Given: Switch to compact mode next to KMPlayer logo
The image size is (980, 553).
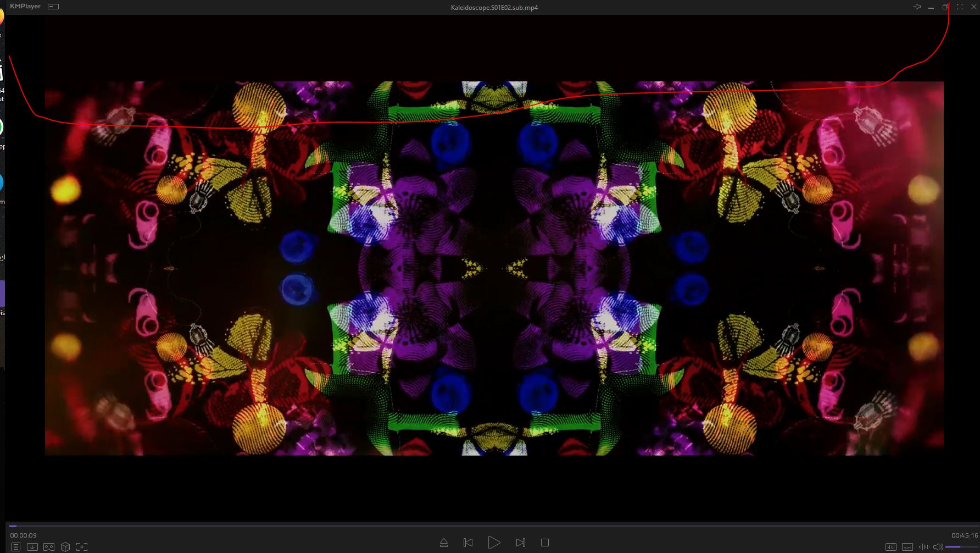Looking at the screenshot, I should click(x=53, y=7).
